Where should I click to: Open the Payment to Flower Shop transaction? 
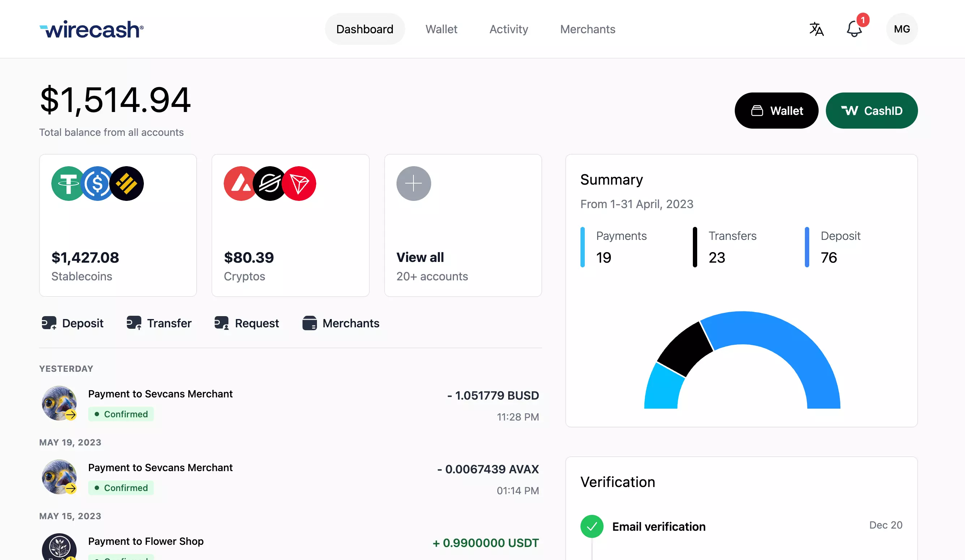[146, 541]
